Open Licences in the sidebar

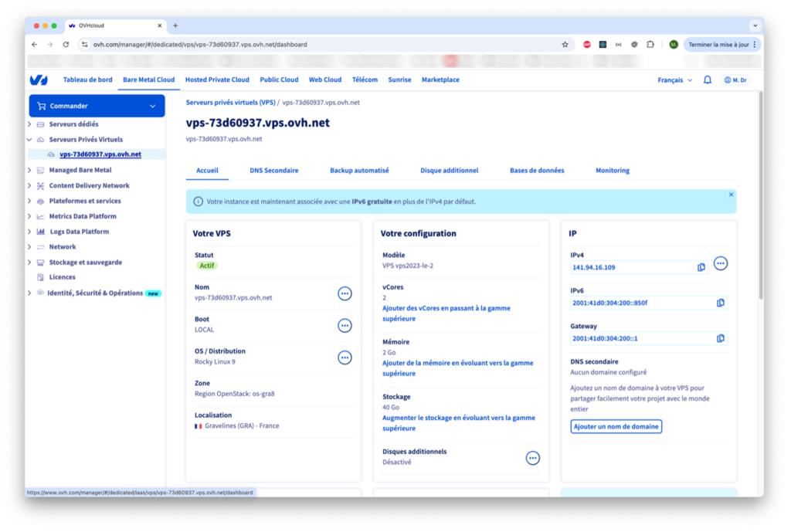coord(62,277)
